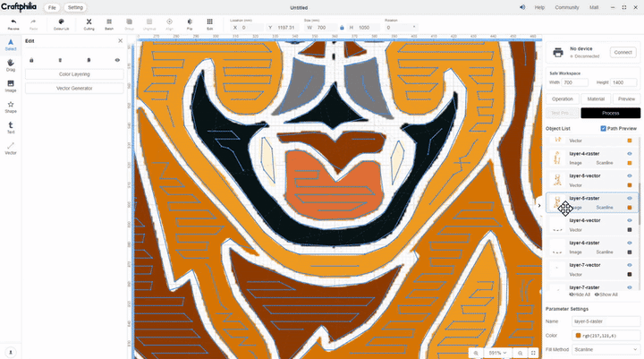Click the Revoke undo icon
Screen dimensions: 644x359
(x=13, y=21)
